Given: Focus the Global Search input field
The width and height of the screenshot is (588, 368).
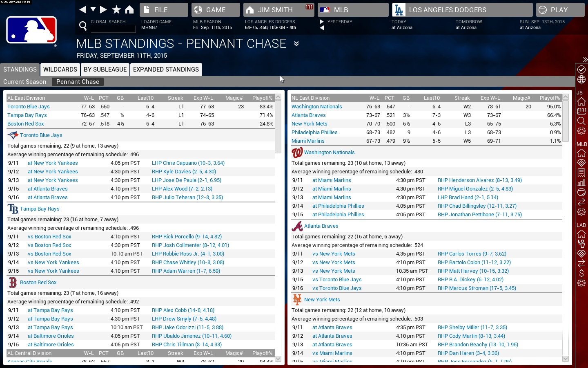Looking at the screenshot, I should tap(113, 28).
